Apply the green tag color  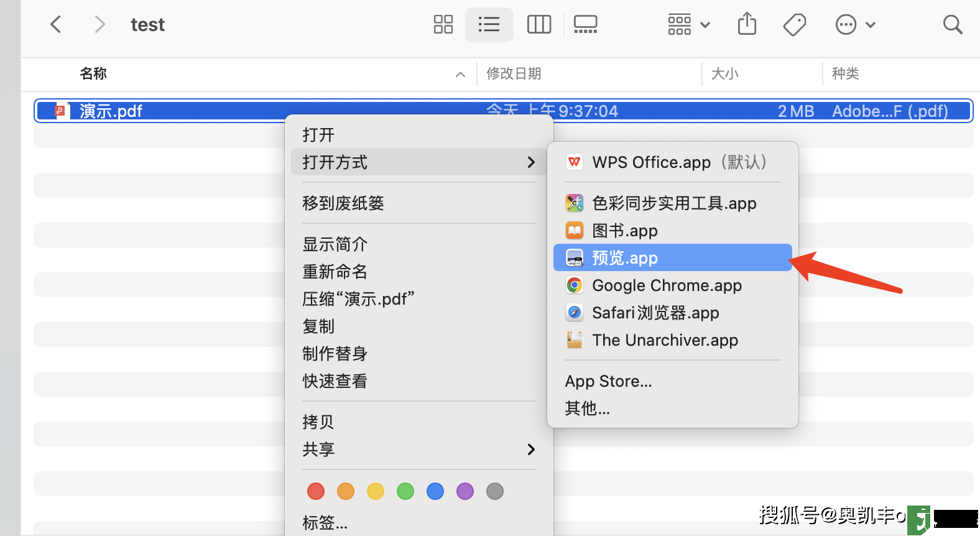pyautogui.click(x=405, y=491)
